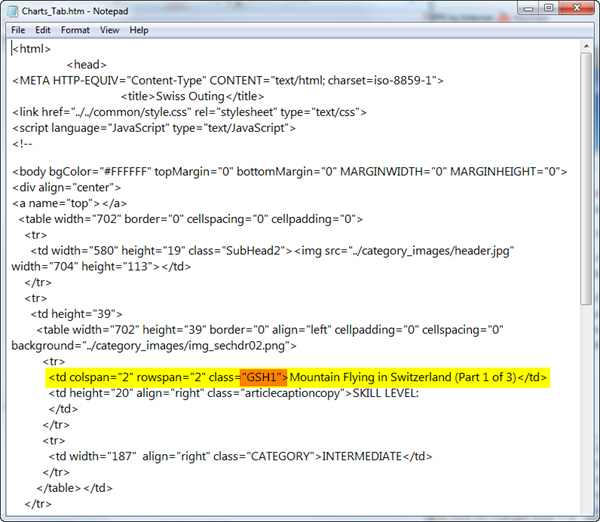This screenshot has width=600, height=522.
Task: Open the View menu
Action: (x=109, y=30)
